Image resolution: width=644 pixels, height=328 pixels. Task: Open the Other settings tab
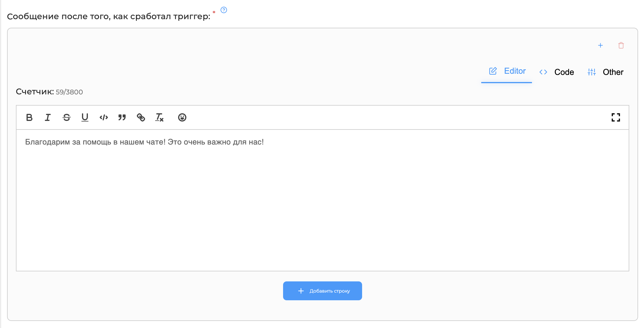pos(605,72)
